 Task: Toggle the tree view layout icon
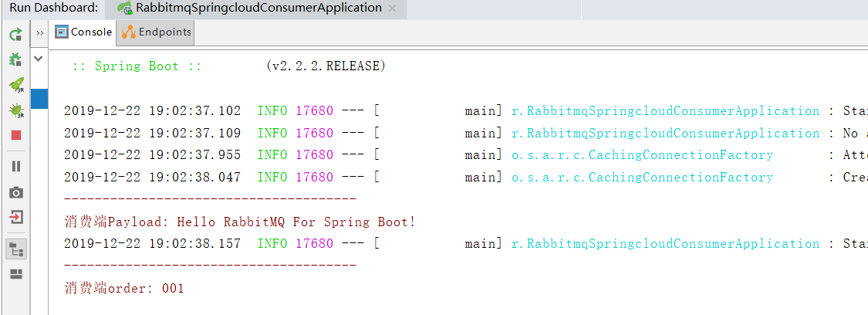click(x=16, y=249)
